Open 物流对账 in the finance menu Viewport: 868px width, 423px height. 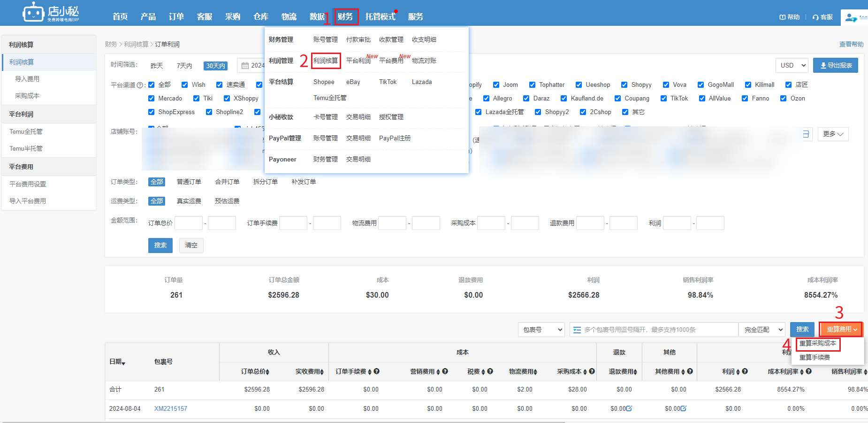pos(424,61)
